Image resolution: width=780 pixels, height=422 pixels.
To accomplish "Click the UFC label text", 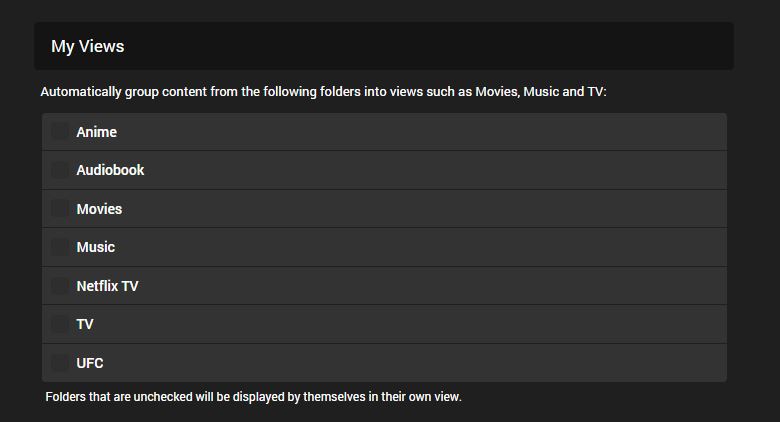I will pos(90,363).
